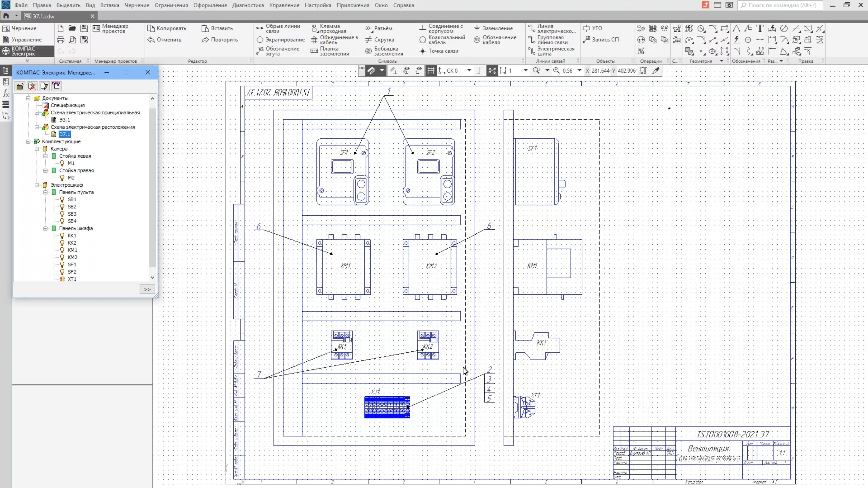Click the New document icon
The width and height of the screenshot is (868, 488).
tap(60, 28)
